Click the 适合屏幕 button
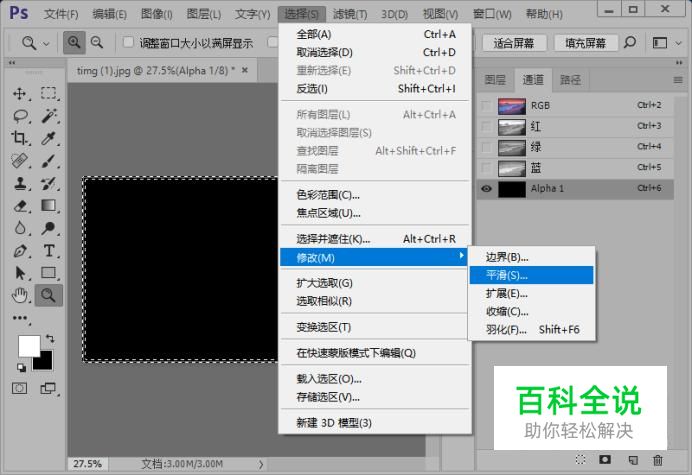The width and height of the screenshot is (692, 475). click(x=514, y=43)
